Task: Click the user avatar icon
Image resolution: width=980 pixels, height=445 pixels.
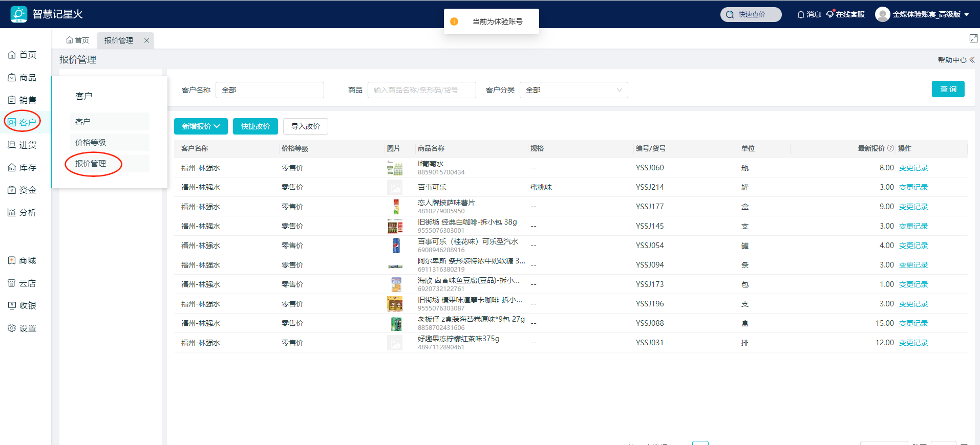Action: click(882, 14)
